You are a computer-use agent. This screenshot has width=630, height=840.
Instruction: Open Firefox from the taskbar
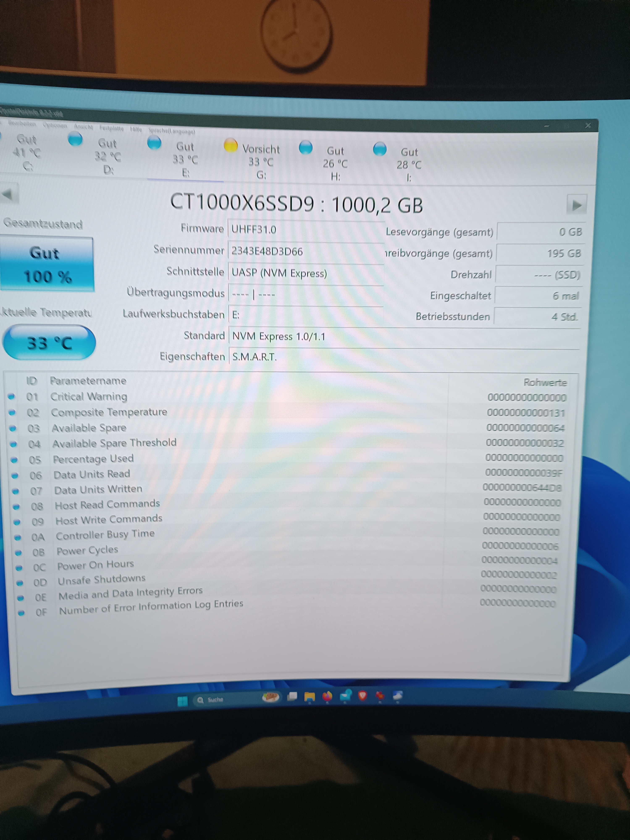pyautogui.click(x=327, y=696)
